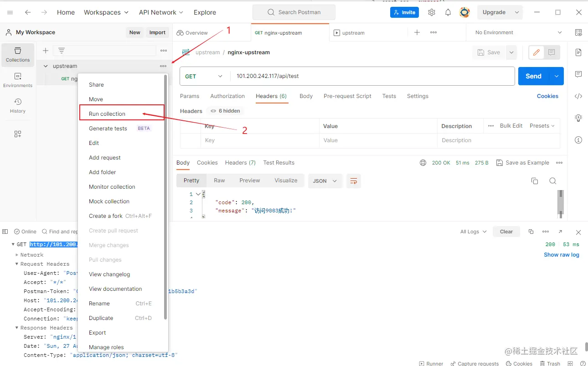This screenshot has width=588, height=366.
Task: Search within the response body
Action: pos(553,181)
